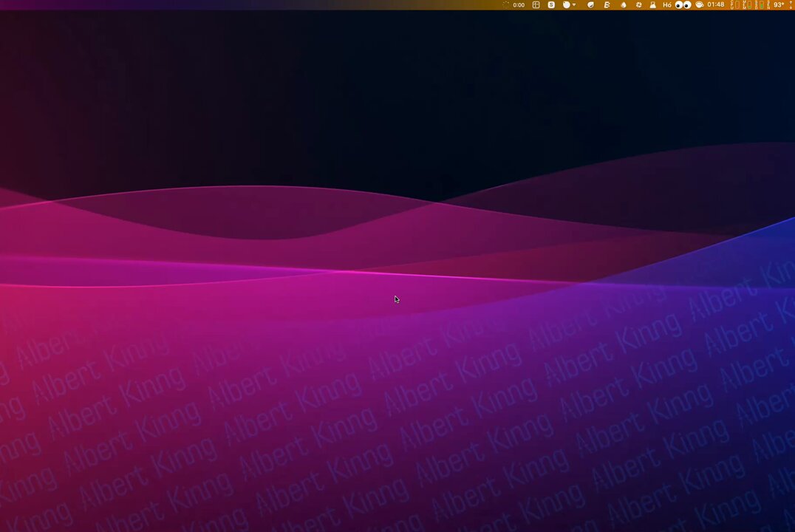Screen dimensions: 795x532
Task: Open the 93° temperature sensor readout
Action: point(778,5)
